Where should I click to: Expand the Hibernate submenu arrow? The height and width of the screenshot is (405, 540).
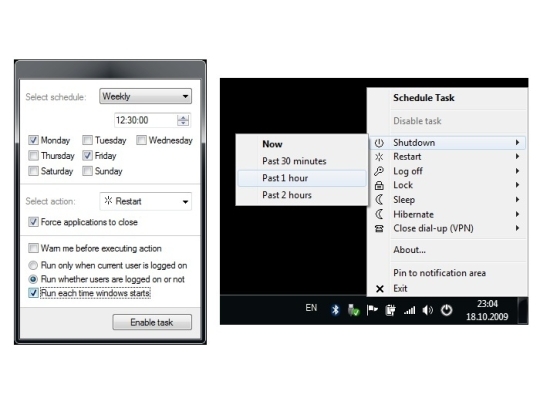point(517,214)
